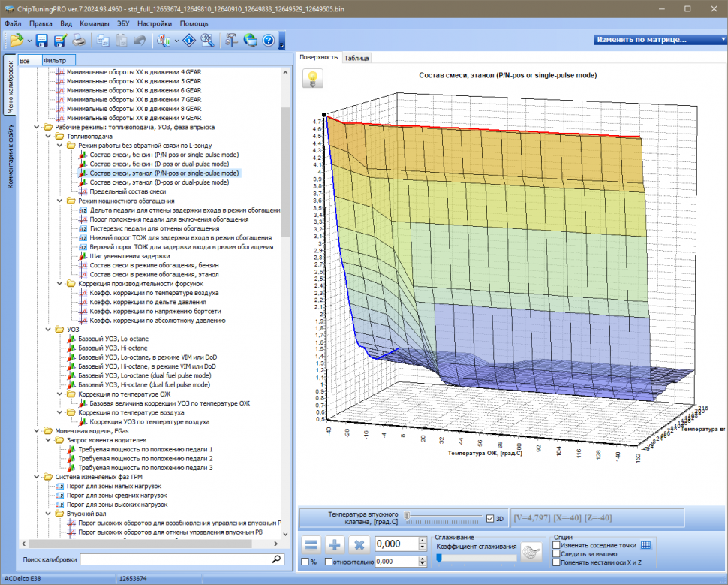Open the 'Команды' menu

(x=94, y=23)
